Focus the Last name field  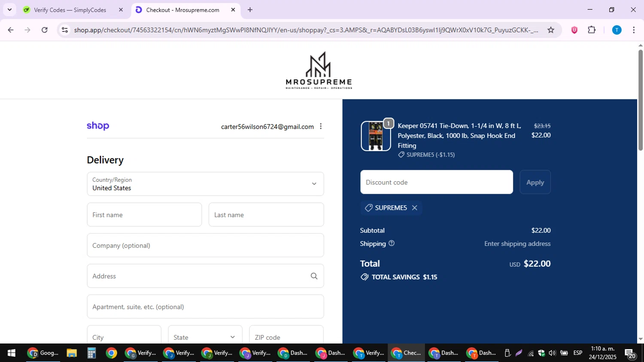[266, 215]
